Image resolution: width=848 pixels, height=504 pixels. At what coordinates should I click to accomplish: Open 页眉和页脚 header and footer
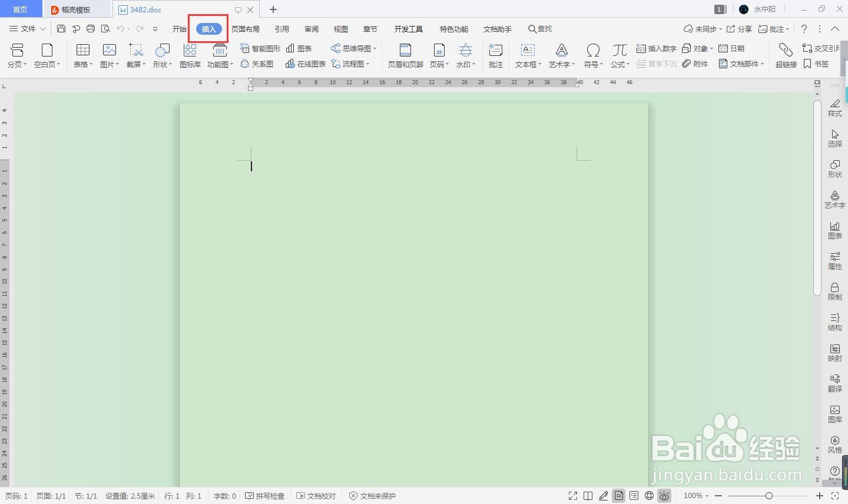[405, 56]
